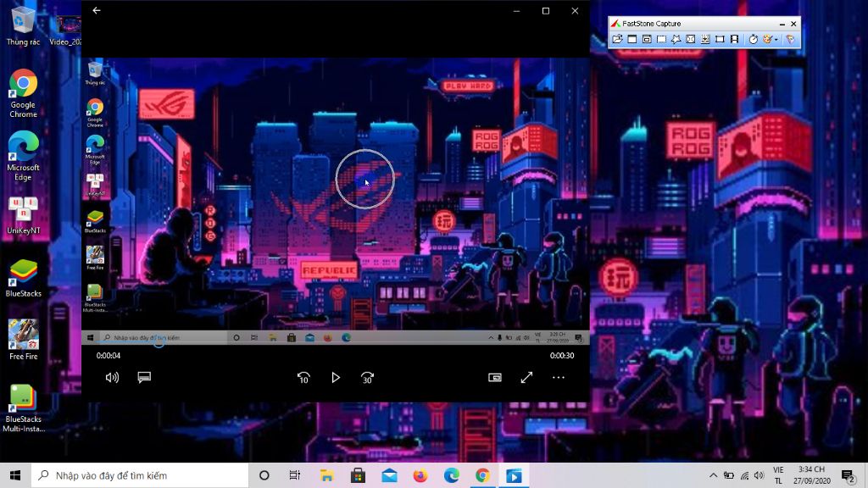The height and width of the screenshot is (488, 868).
Task: Skip forward 30 seconds in the video
Action: coord(368,378)
